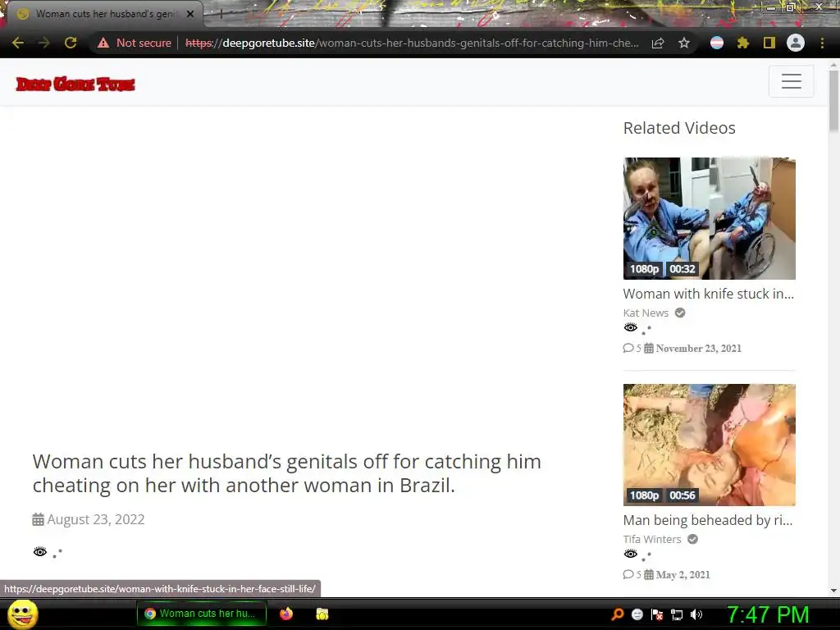Minimize the Chrome browser window
Screen dimensions: 840x630
(x=770, y=7)
